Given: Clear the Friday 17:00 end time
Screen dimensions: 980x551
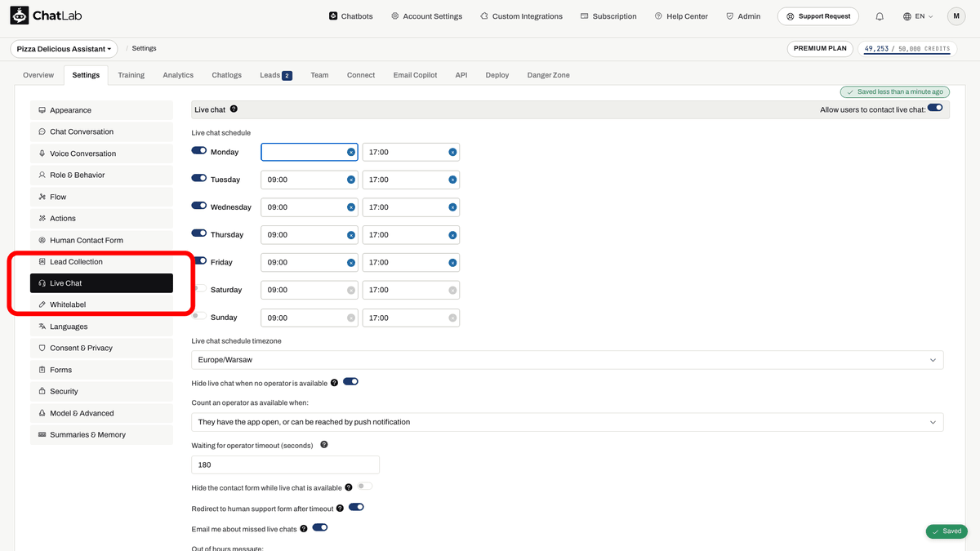Looking at the screenshot, I should [x=452, y=263].
